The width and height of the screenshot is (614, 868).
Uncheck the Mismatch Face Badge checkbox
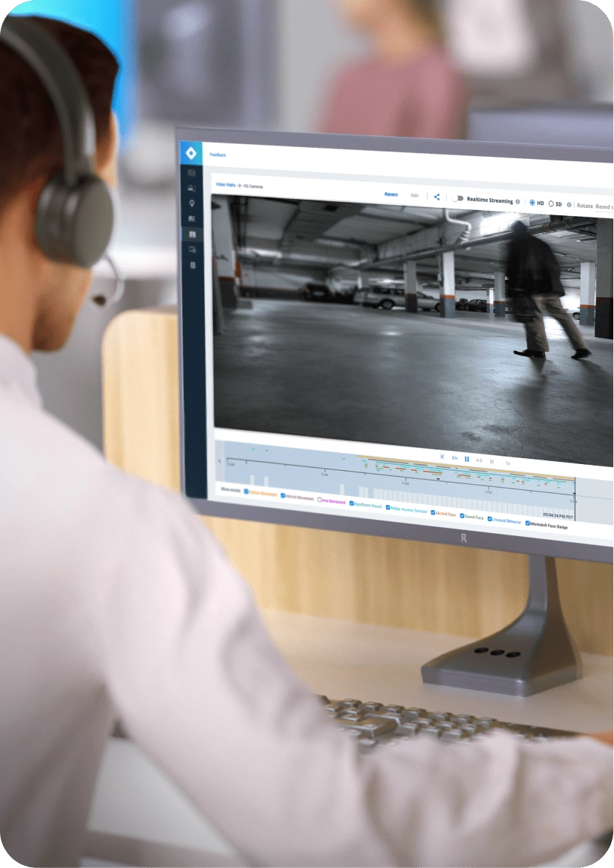click(527, 523)
